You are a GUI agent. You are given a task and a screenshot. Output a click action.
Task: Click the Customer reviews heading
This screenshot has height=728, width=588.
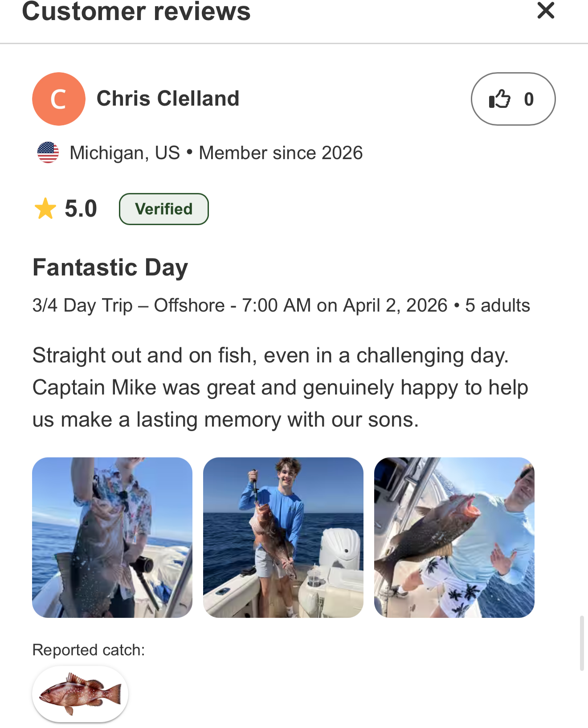tap(136, 11)
